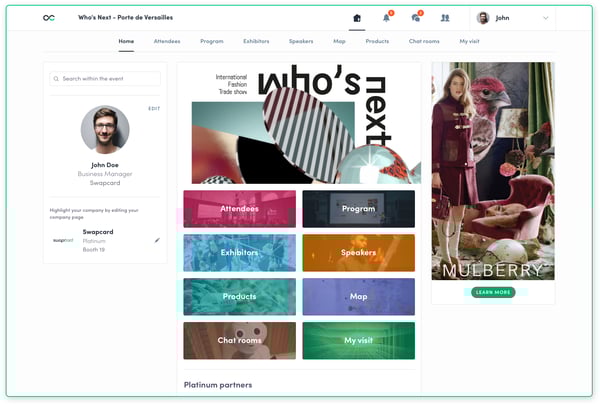Open the Speakers tab
The height and width of the screenshot is (405, 600).
301,41
